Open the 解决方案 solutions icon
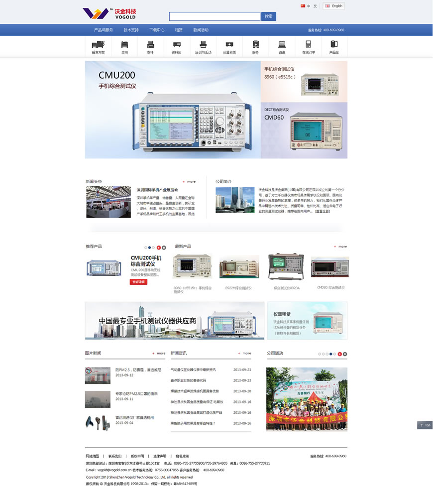The width and height of the screenshot is (433, 504). [x=98, y=47]
